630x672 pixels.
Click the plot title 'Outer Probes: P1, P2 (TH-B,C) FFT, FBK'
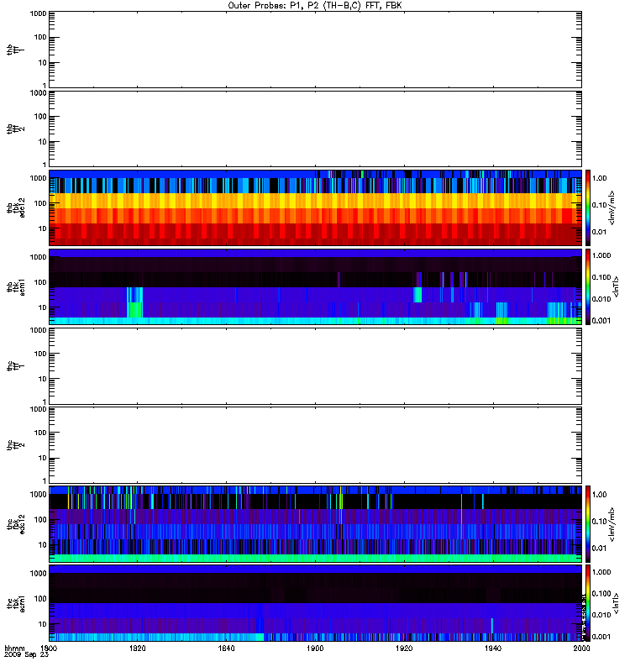[x=315, y=6]
